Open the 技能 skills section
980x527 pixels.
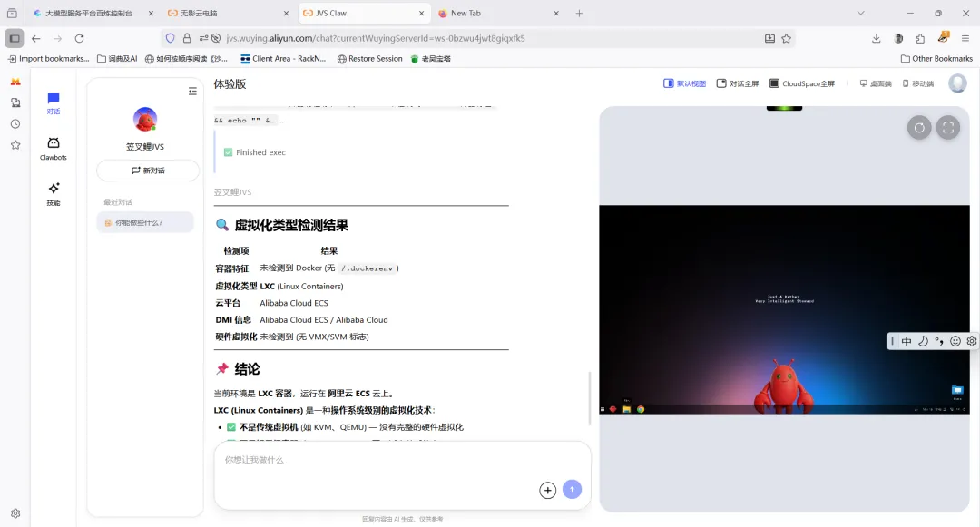tap(54, 194)
